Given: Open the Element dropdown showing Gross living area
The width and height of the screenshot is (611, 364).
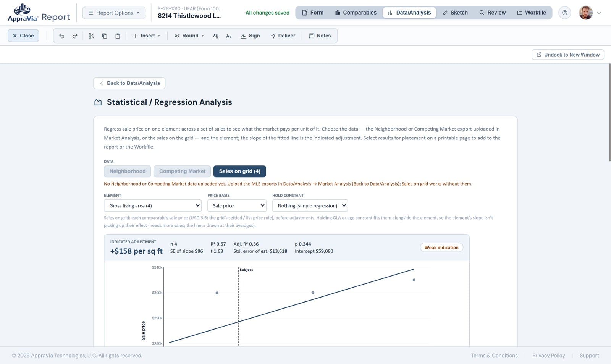Looking at the screenshot, I should coord(153,205).
